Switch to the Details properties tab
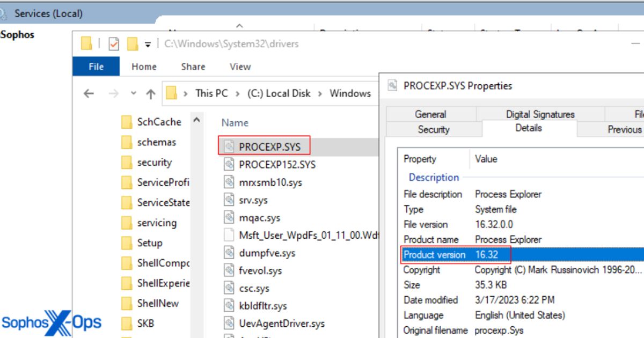Image resolution: width=644 pixels, height=338 pixels. point(529,128)
